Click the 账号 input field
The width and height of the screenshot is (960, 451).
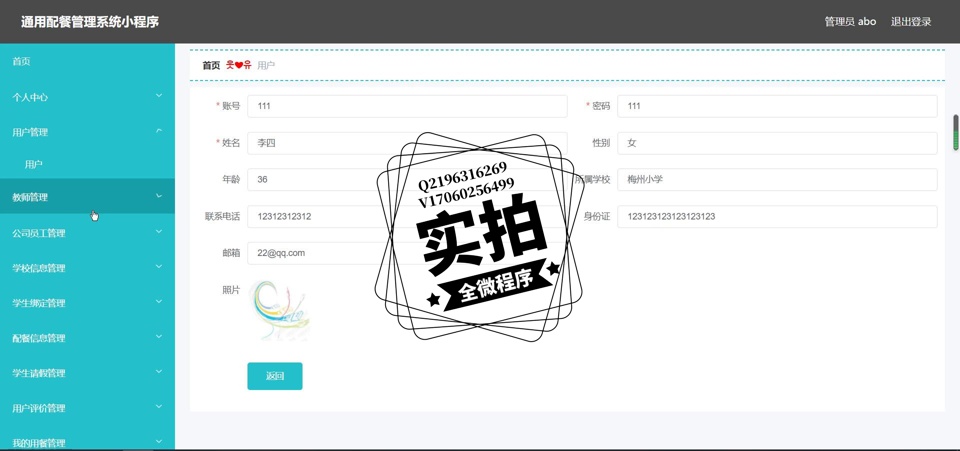(x=407, y=106)
